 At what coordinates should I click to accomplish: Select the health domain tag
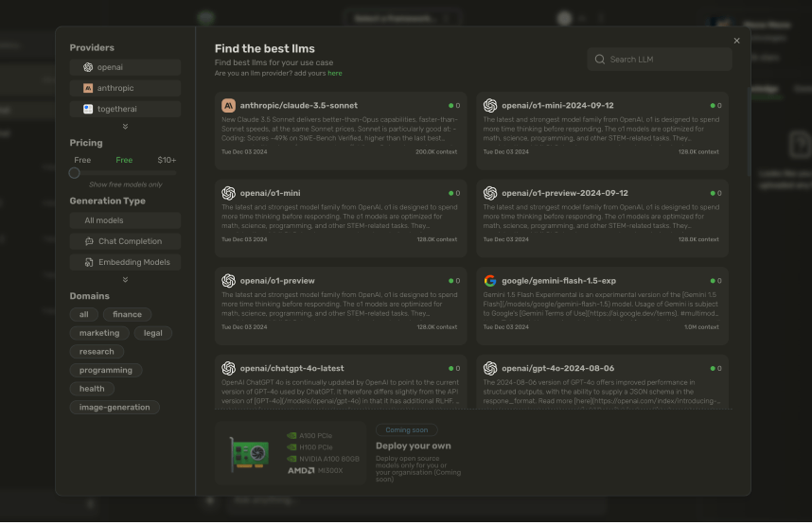[92, 389]
